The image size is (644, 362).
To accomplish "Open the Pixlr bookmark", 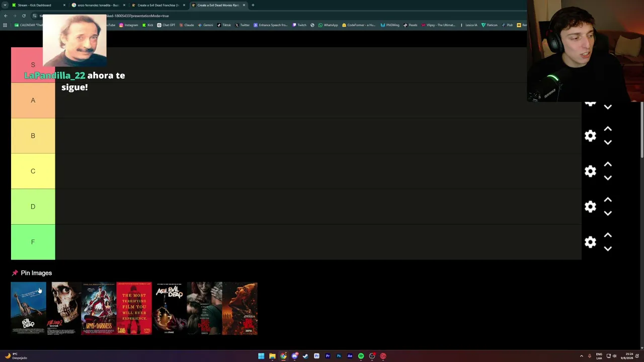I will (508, 25).
